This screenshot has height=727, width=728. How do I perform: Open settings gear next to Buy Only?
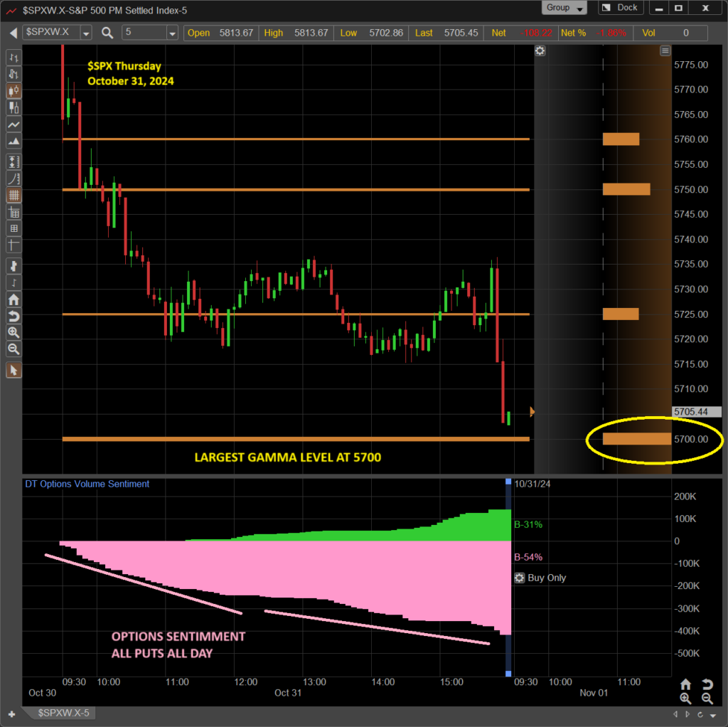pos(519,578)
